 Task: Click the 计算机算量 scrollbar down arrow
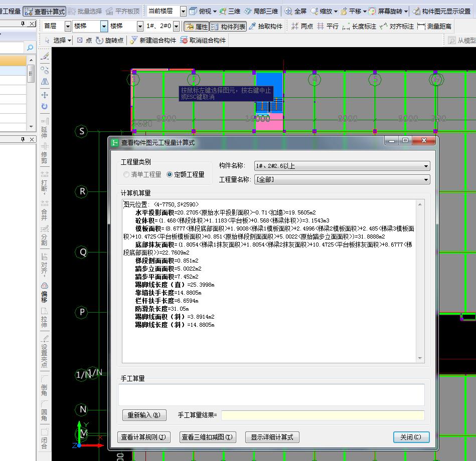coord(420,358)
